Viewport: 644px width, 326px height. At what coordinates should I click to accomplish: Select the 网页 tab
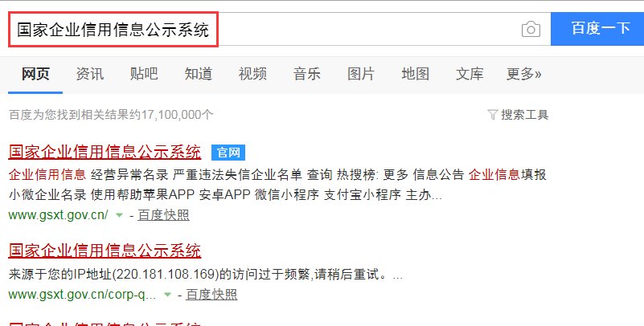35,74
